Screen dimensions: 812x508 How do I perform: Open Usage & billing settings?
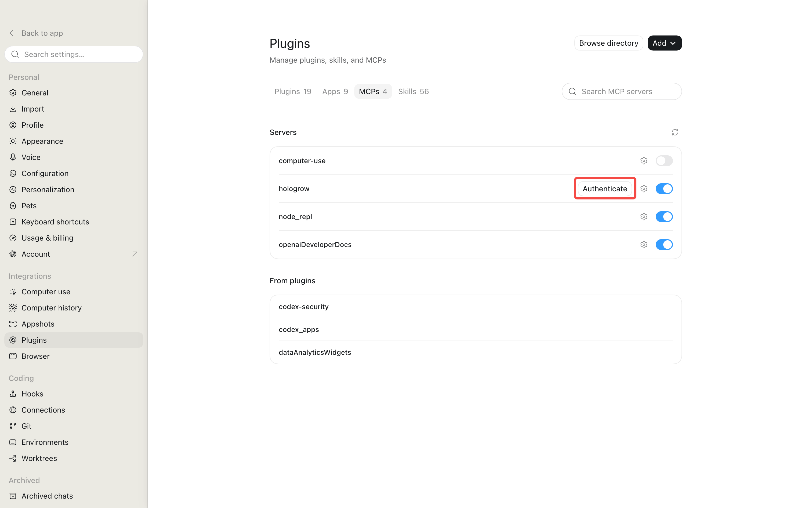pos(74,238)
